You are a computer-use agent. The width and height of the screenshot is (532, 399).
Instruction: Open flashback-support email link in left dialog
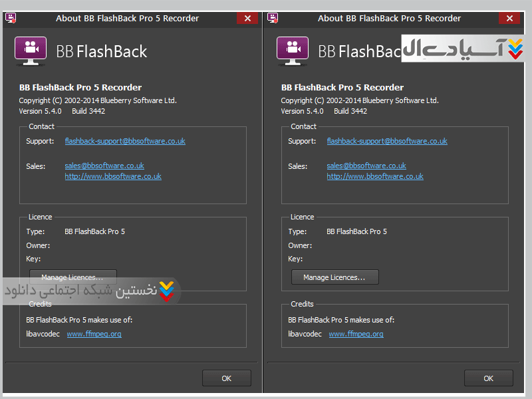coord(125,141)
